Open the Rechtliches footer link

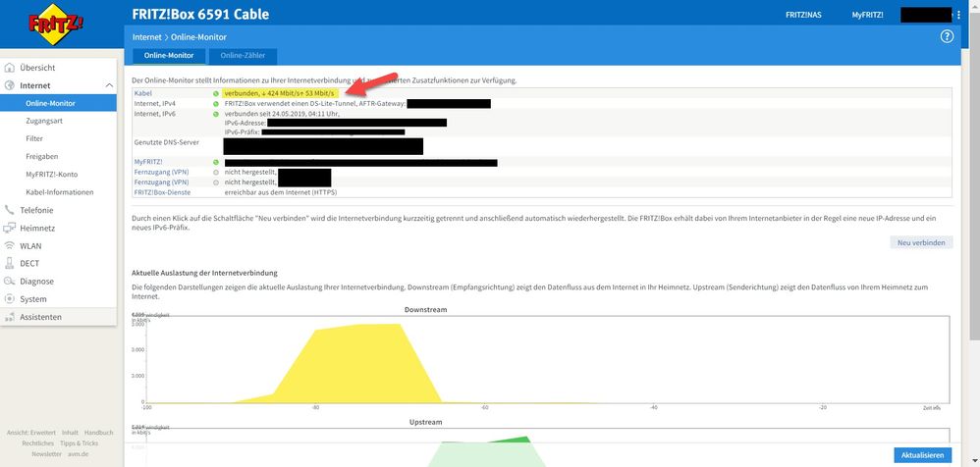click(x=37, y=443)
